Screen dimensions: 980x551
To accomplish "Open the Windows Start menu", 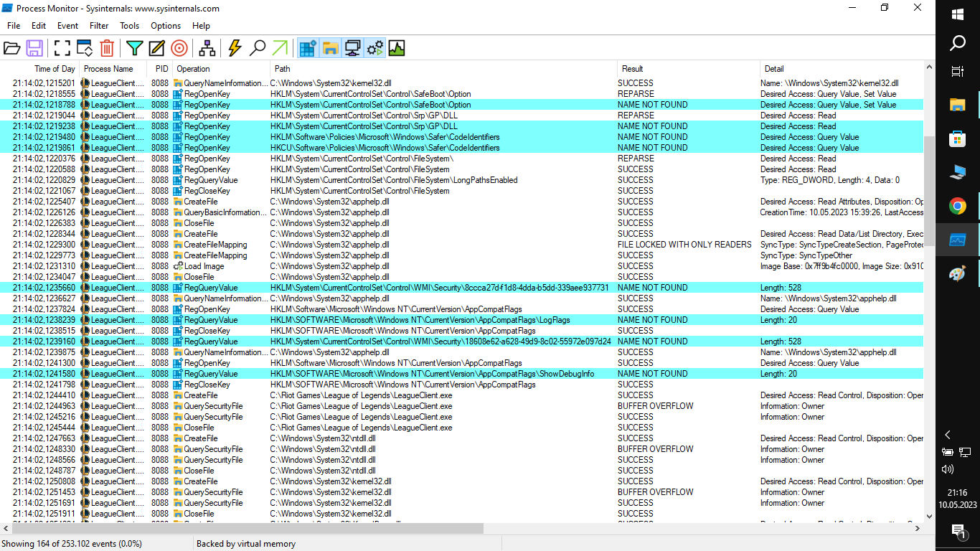I will click(x=958, y=14).
